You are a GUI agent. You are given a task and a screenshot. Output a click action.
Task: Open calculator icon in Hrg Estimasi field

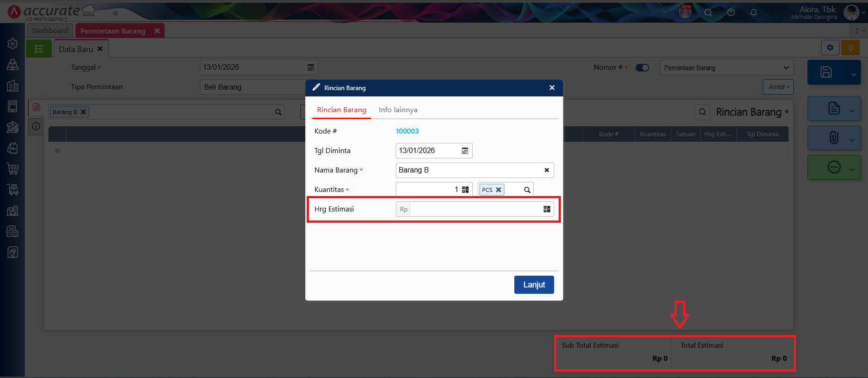546,209
